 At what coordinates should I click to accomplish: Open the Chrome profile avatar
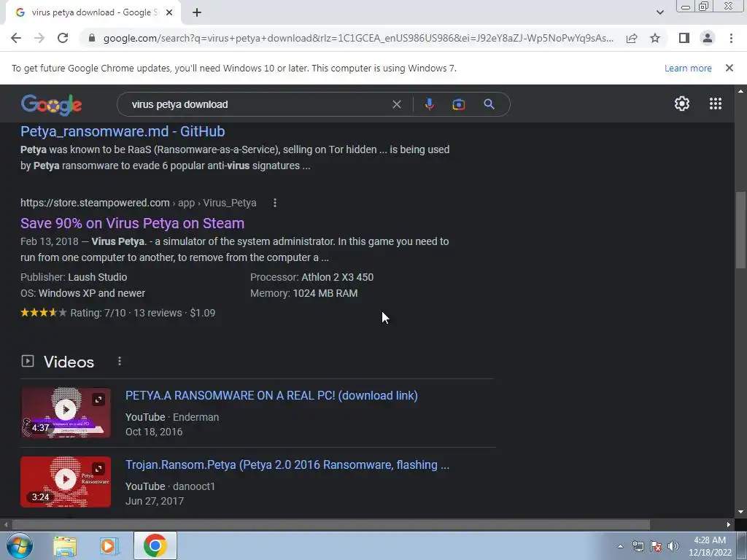(708, 38)
